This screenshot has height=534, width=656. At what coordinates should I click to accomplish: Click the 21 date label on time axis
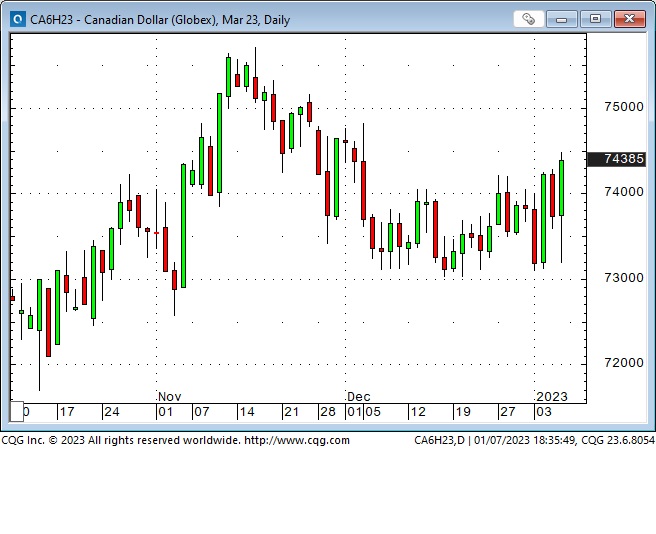(292, 412)
